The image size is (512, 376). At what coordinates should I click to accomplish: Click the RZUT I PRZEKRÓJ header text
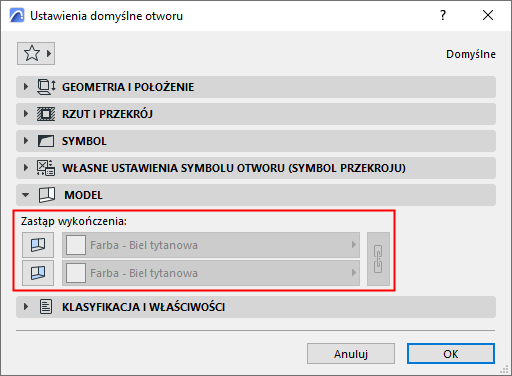click(107, 114)
